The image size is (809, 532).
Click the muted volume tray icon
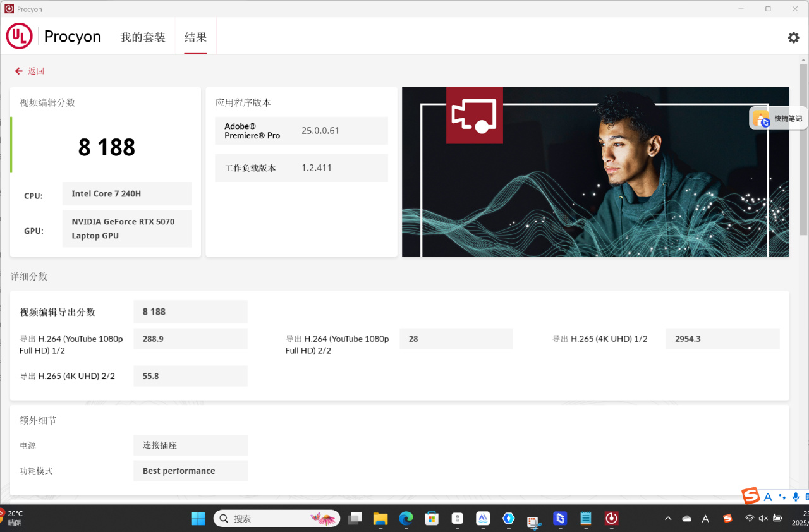click(763, 519)
